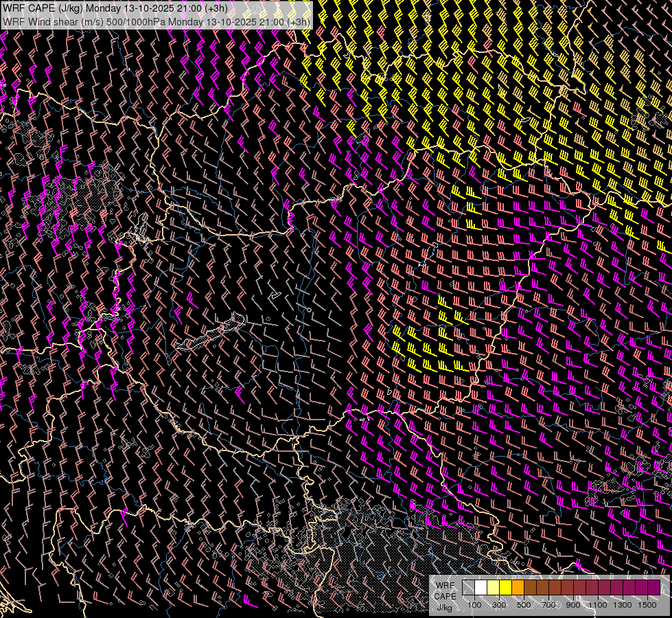Click the 900 legend scale label

573,605
